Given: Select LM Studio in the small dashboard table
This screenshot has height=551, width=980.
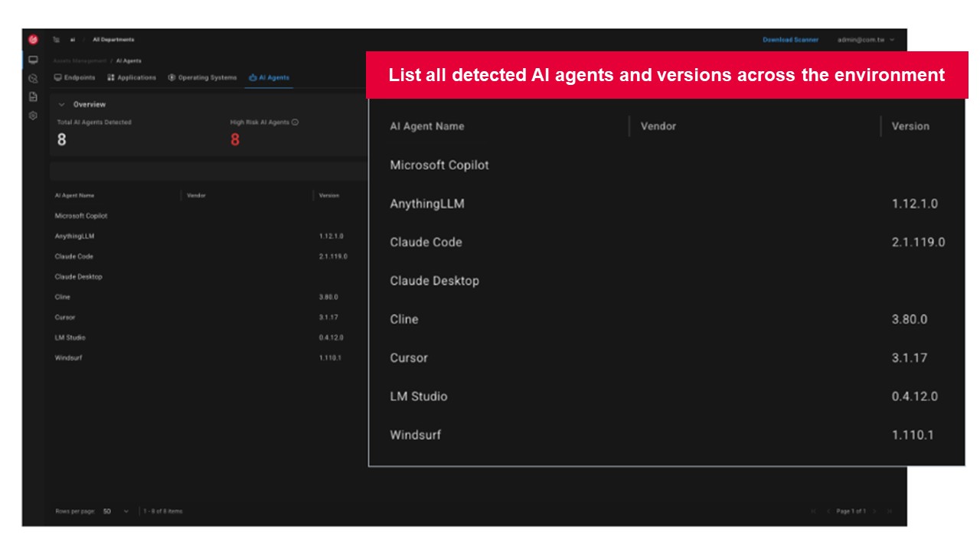Looking at the screenshot, I should pos(70,337).
